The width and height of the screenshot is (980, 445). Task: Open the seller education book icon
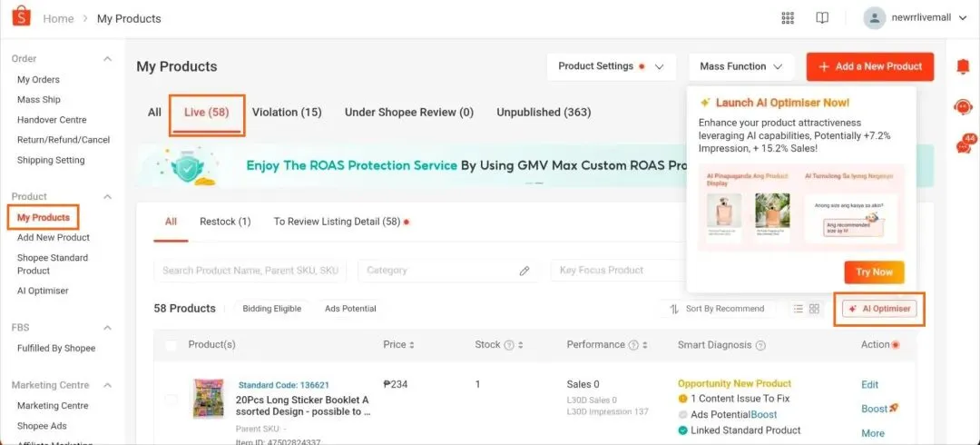[822, 18]
